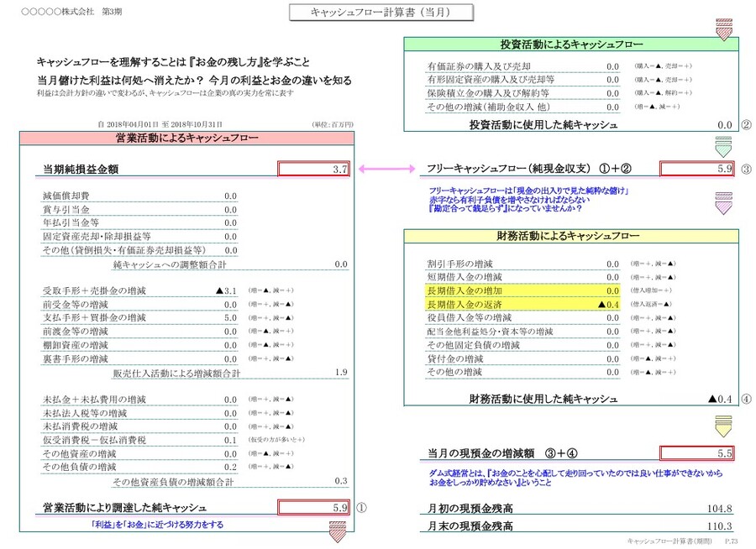Viewport: 756px width, 549px height.
Task: Click the label 受取手形+売掛金の増減
Action: (94, 290)
